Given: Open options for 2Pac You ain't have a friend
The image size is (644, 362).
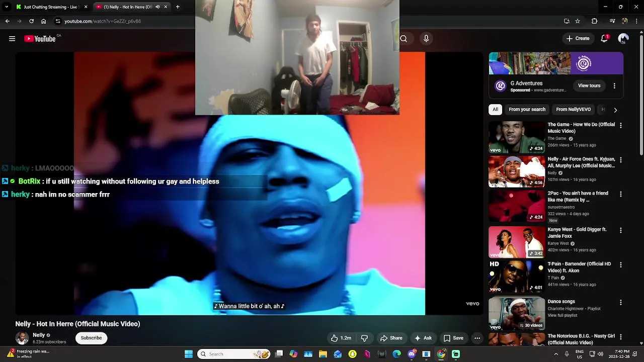Looking at the screenshot, I should tap(620, 194).
